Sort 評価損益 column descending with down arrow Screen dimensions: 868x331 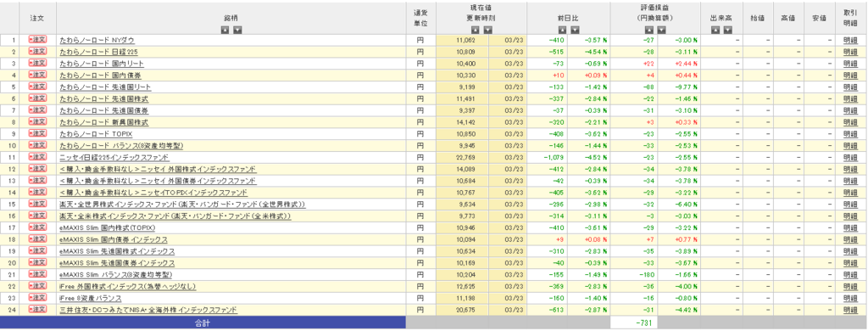(661, 30)
